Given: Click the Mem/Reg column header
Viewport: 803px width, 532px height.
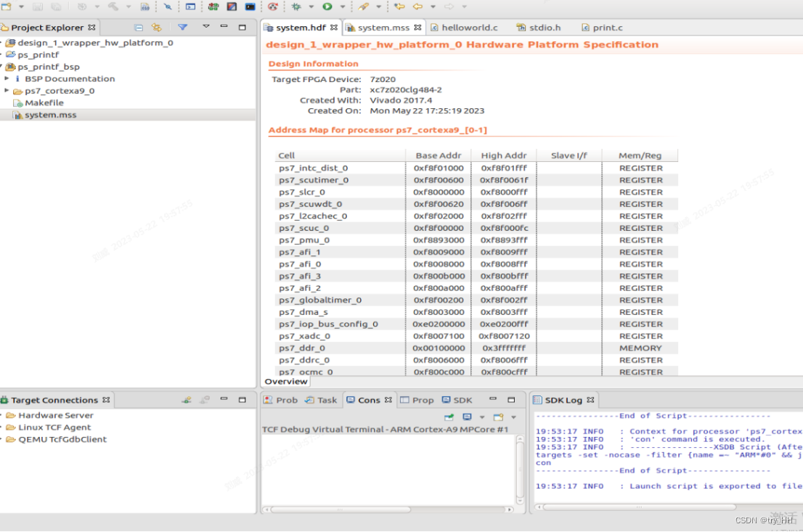Looking at the screenshot, I should coord(640,155).
